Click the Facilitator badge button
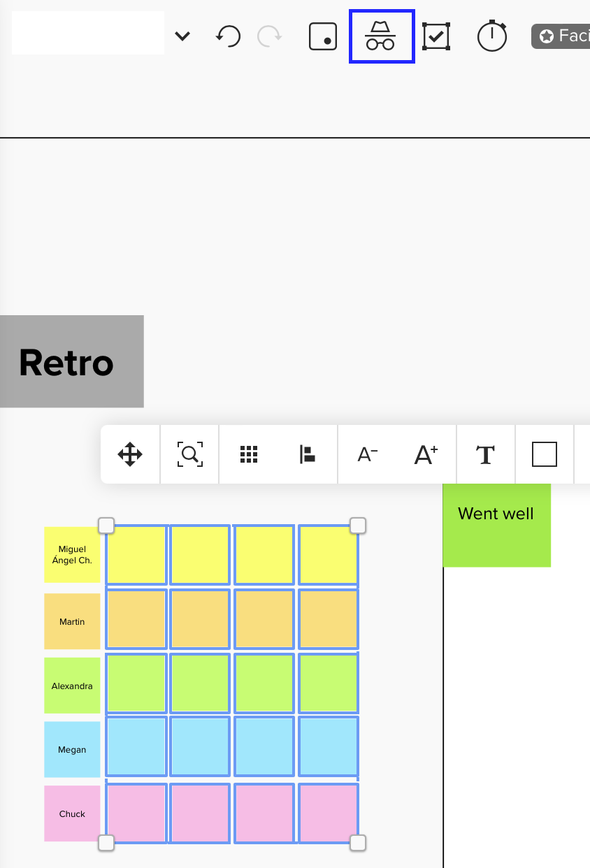590x868 pixels. pyautogui.click(x=562, y=36)
